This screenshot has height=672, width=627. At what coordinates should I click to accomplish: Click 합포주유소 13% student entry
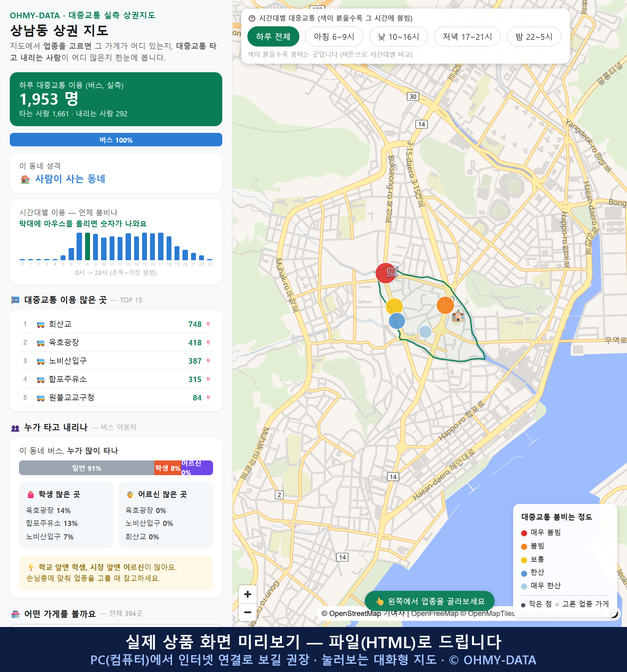coord(52,523)
